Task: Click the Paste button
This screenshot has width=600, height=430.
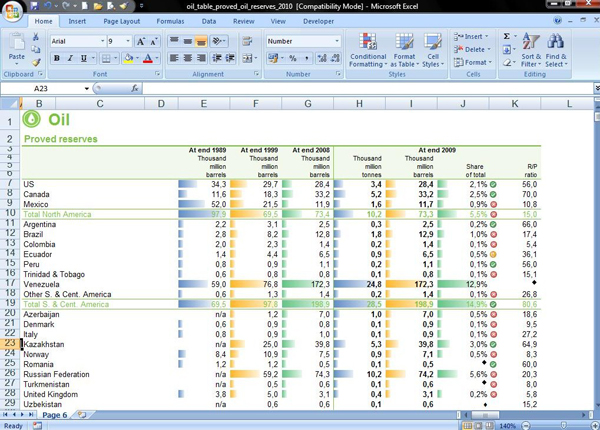Action: tap(16, 50)
